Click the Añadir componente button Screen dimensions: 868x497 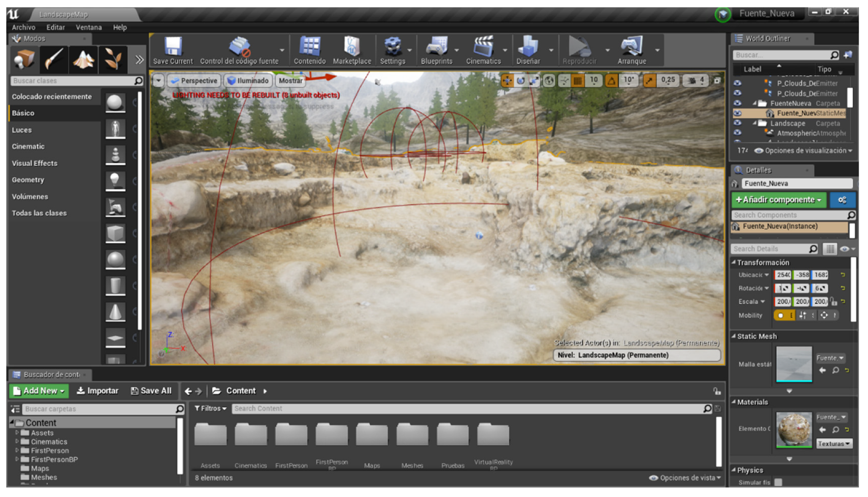pyautogui.click(x=778, y=200)
